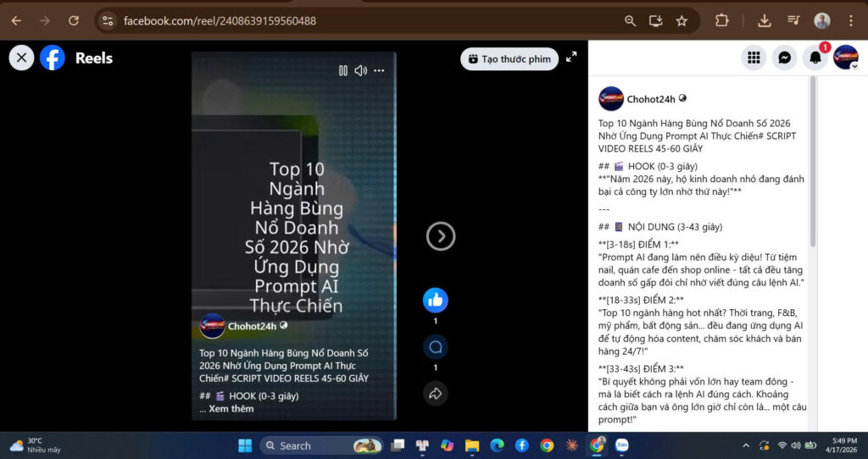Open Copilot from the taskbar
The width and height of the screenshot is (868, 459).
[x=447, y=445]
